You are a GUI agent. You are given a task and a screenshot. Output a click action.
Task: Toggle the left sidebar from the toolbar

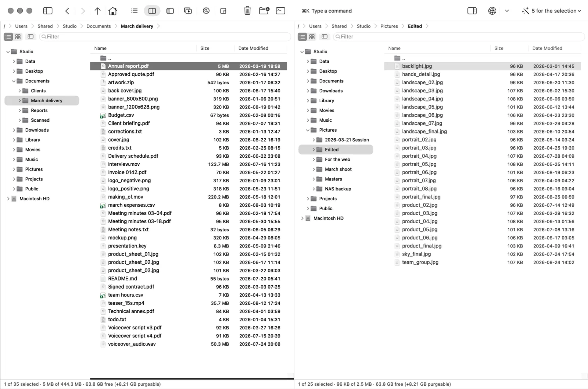(48, 11)
